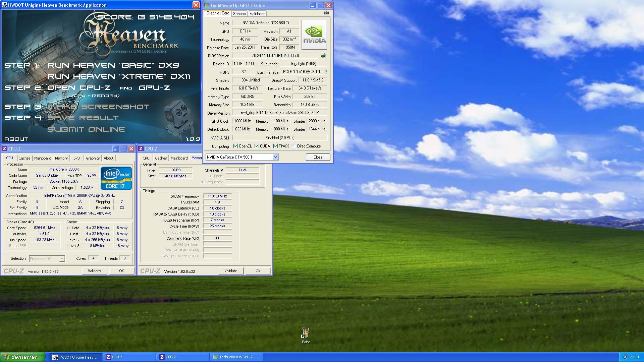Click Make Screenshot in Heaven app
This screenshot has width=644, height=362.
coord(98,107)
